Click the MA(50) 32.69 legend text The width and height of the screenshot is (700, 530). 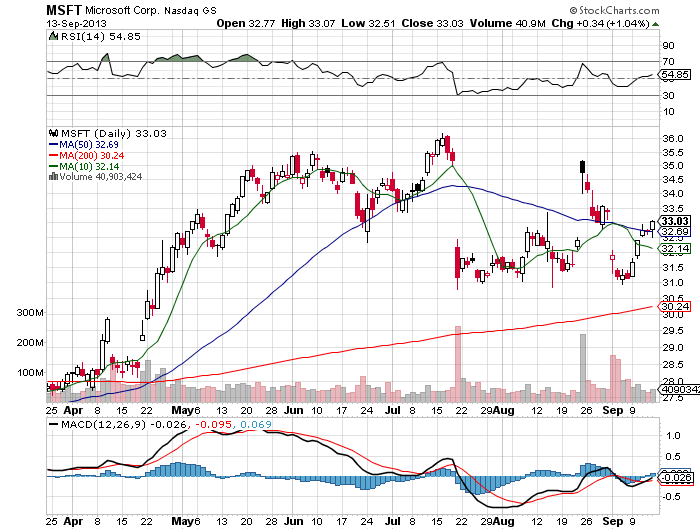pos(89,144)
